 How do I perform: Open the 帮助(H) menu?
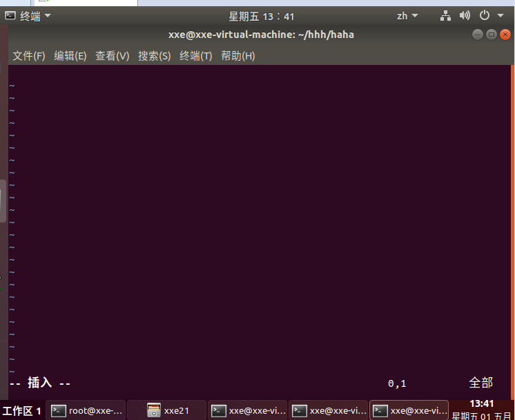click(237, 56)
